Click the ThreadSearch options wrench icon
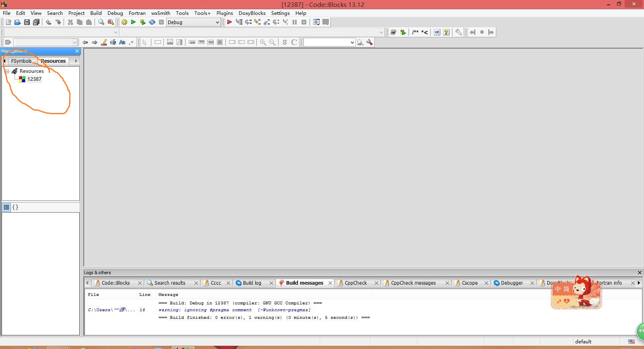This screenshot has width=644, height=349. pyautogui.click(x=369, y=42)
